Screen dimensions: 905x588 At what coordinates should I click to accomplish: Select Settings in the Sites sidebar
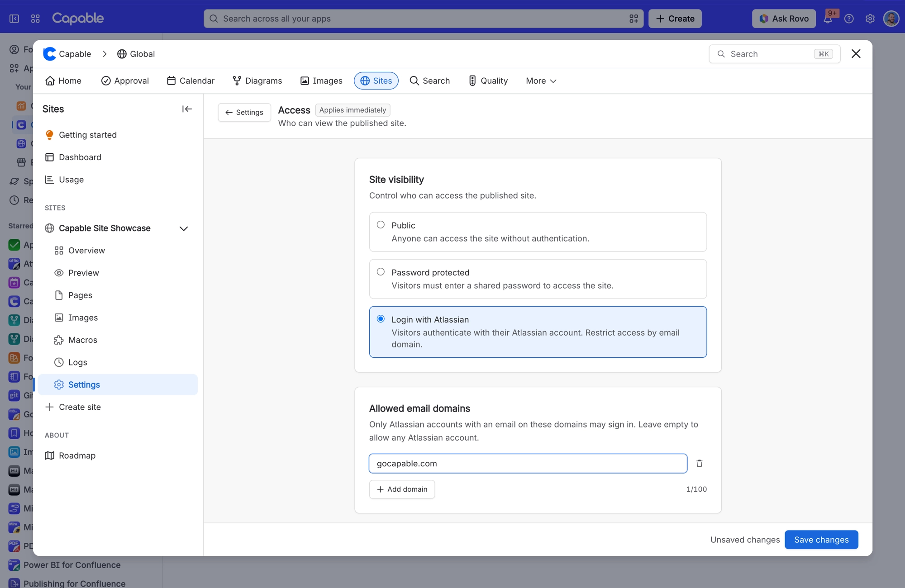pyautogui.click(x=118, y=384)
